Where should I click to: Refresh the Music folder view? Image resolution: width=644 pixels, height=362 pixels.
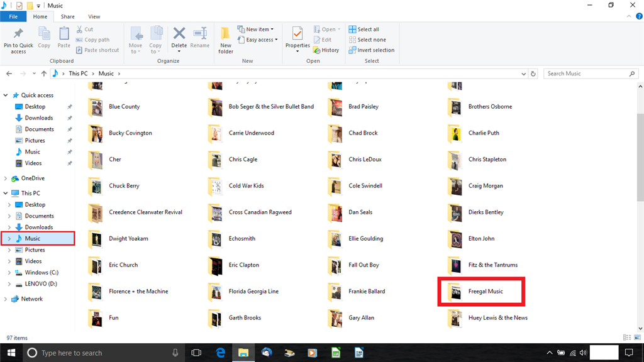pos(533,74)
